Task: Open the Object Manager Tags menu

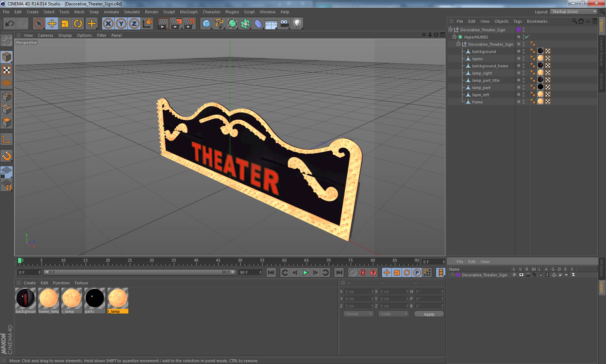Action: pos(518,21)
